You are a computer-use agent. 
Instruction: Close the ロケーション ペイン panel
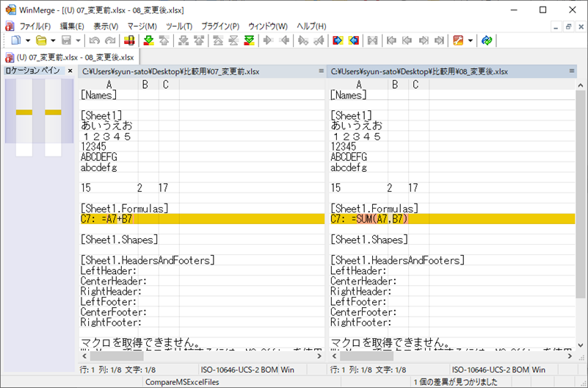70,71
